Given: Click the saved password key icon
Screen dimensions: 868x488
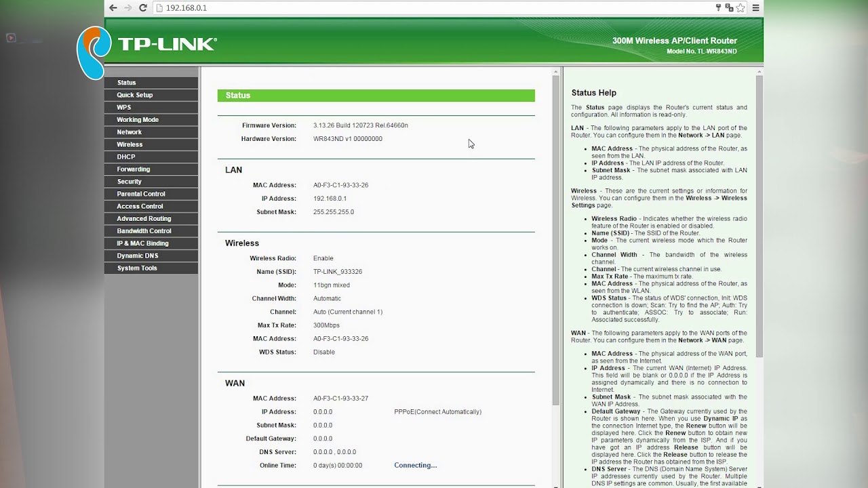Looking at the screenshot, I should [x=718, y=7].
